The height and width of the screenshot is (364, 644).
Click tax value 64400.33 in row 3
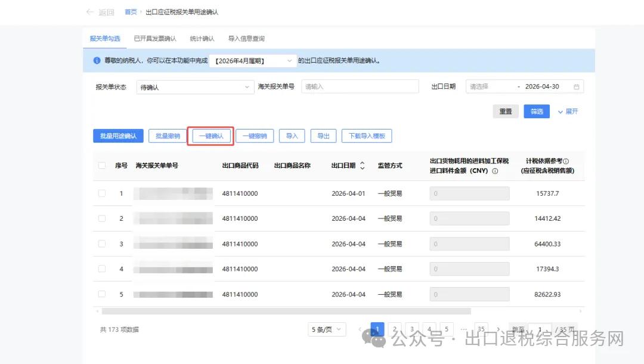(547, 243)
